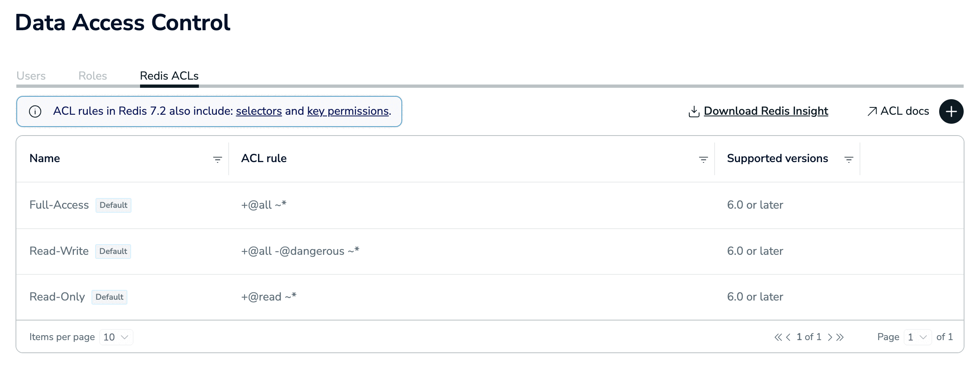
Task: Click the Download Redis Insight link
Action: [x=766, y=111]
